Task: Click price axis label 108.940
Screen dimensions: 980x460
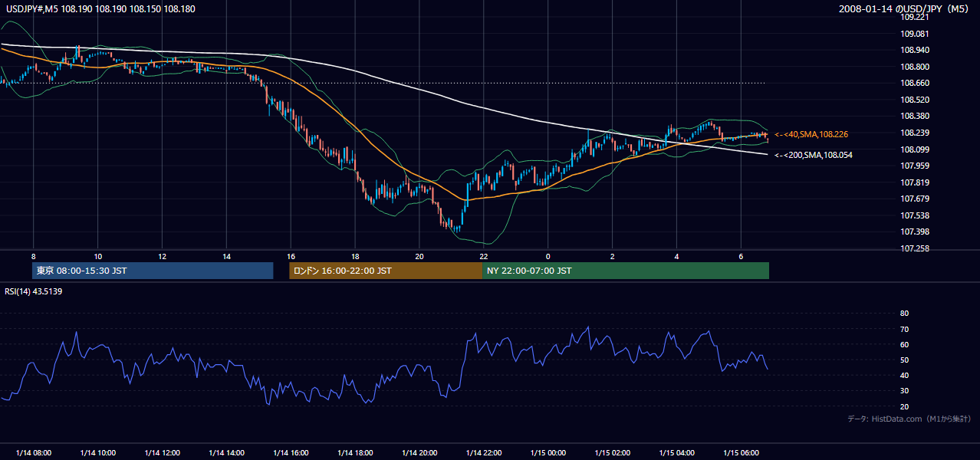Action: (x=915, y=50)
